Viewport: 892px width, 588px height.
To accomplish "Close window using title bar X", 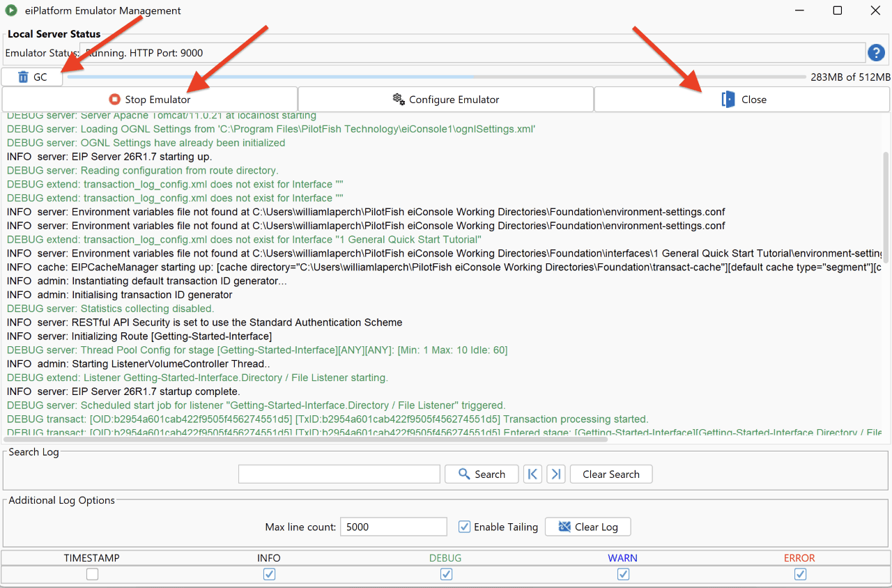I will coord(875,10).
